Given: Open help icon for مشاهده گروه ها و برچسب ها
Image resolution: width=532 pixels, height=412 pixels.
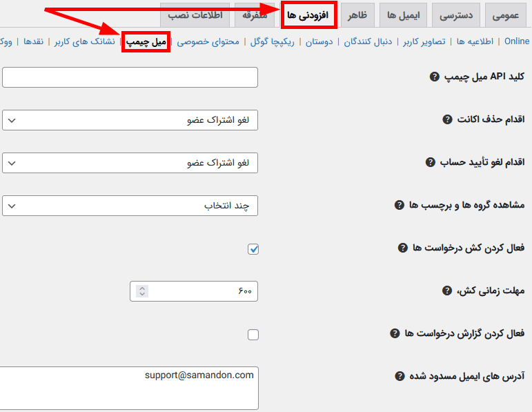Looking at the screenshot, I should [400, 205].
